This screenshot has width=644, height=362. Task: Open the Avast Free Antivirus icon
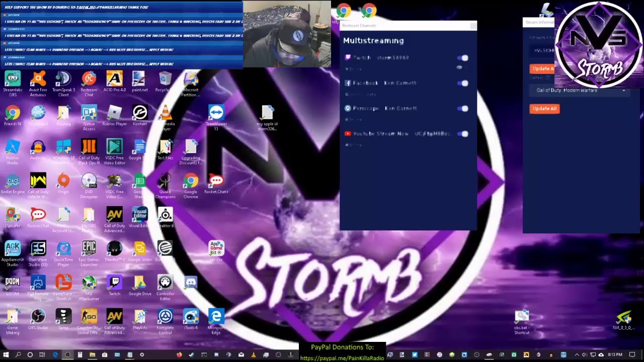pos(38,83)
